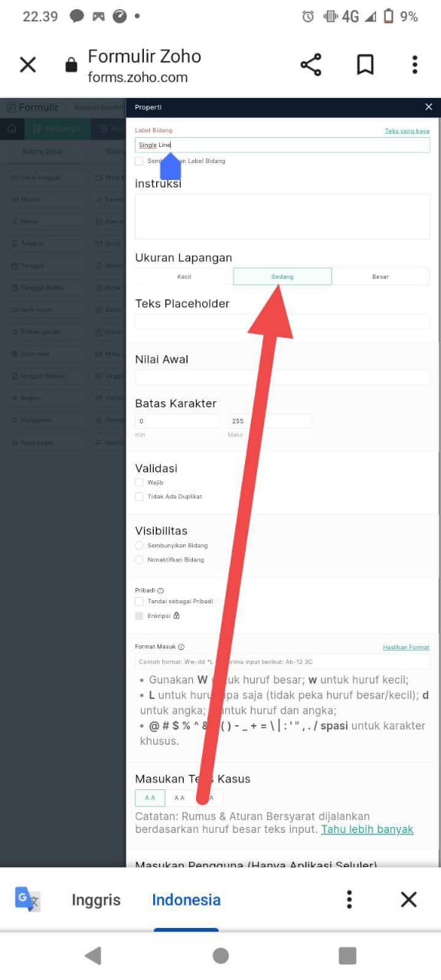The image size is (441, 980).
Task: Select Sembunyikan Bidang radio button
Action: (x=139, y=545)
